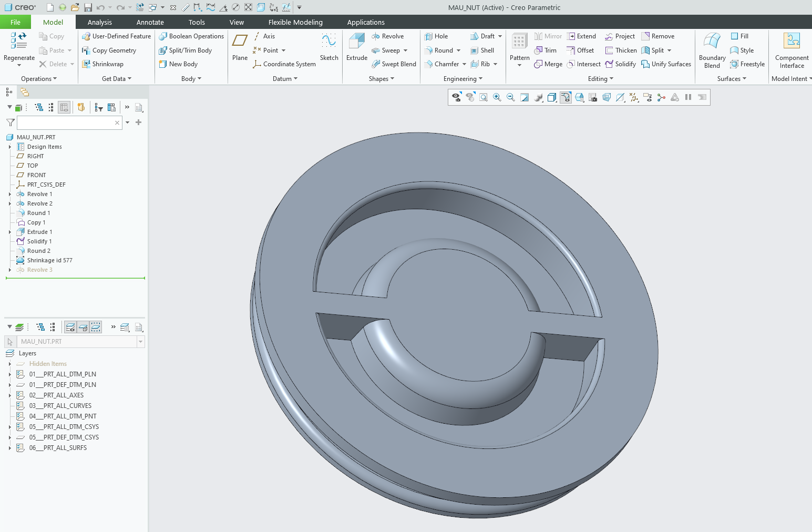
Task: Toggle the model tree columns display button
Action: (64, 107)
